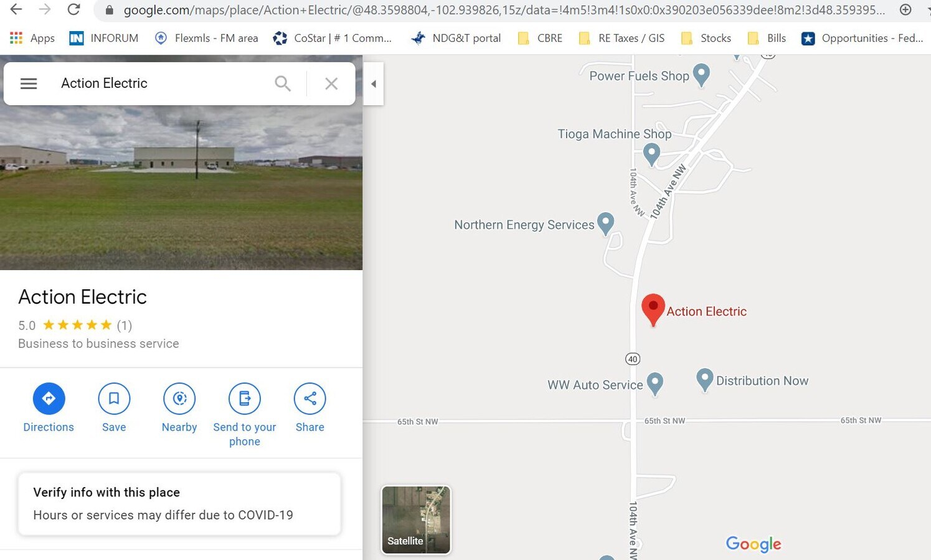Select the Power Fuels Shop map pin

point(702,75)
